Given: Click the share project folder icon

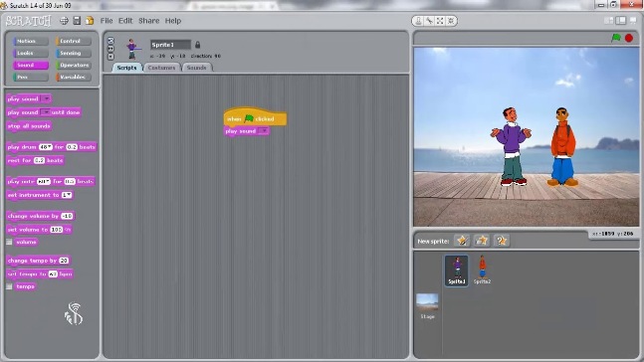Looking at the screenshot, I should pos(90,21).
